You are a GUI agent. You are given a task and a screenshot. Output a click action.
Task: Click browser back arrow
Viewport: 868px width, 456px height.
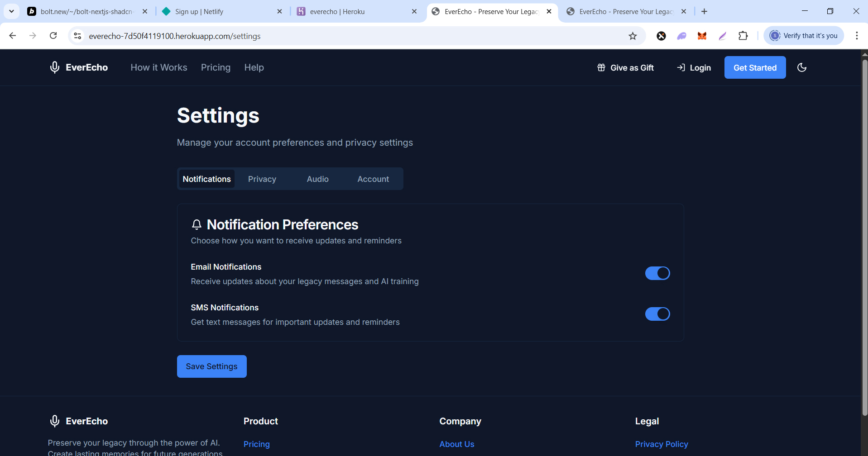coord(13,36)
